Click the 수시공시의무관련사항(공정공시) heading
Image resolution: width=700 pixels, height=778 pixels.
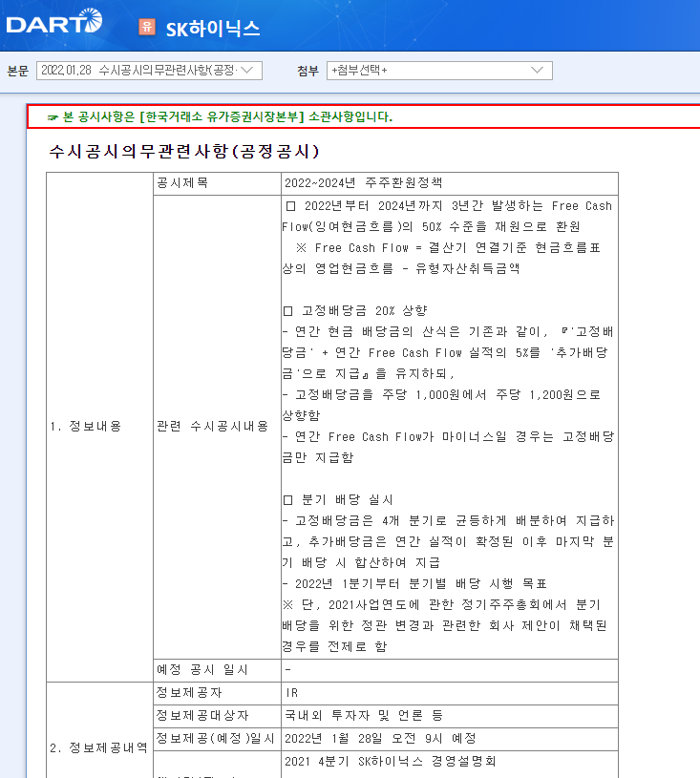pos(183,152)
